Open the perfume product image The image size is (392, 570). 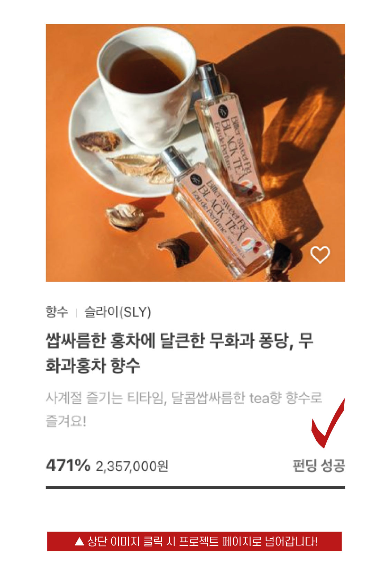tap(195, 153)
